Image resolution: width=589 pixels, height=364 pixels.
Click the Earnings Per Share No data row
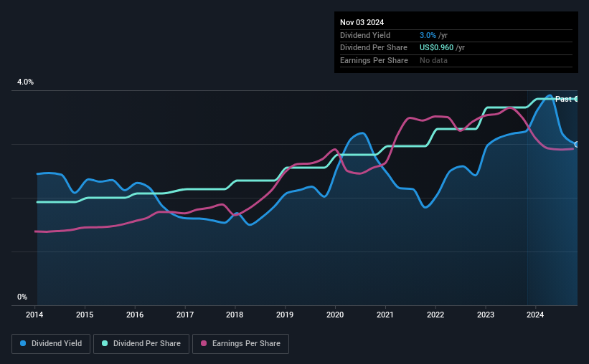pos(456,60)
